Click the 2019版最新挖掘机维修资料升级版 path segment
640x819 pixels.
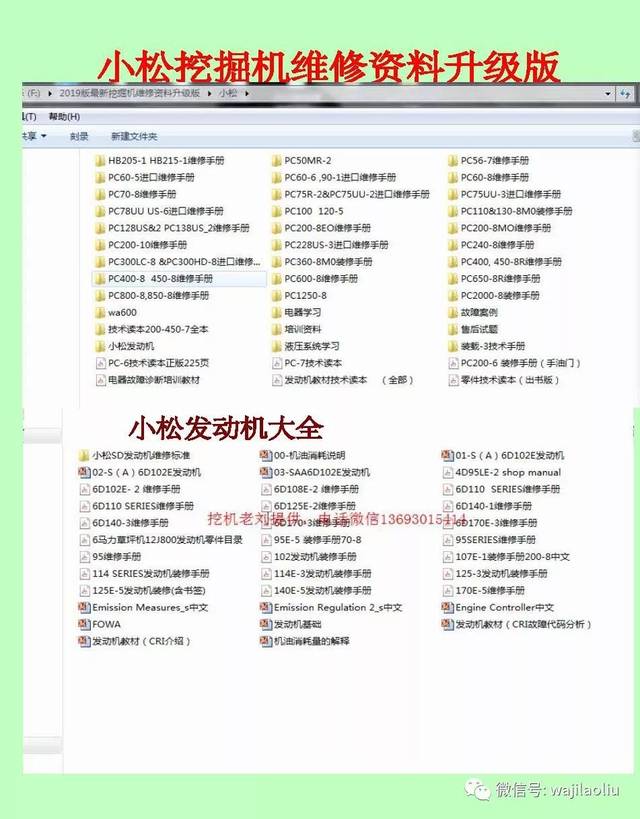[130, 93]
